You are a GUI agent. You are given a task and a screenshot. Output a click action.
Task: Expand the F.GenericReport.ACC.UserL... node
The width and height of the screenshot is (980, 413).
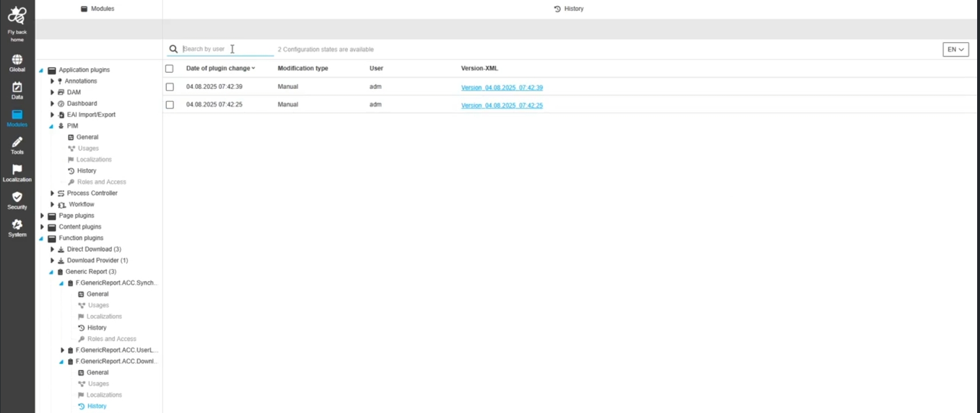click(x=62, y=350)
